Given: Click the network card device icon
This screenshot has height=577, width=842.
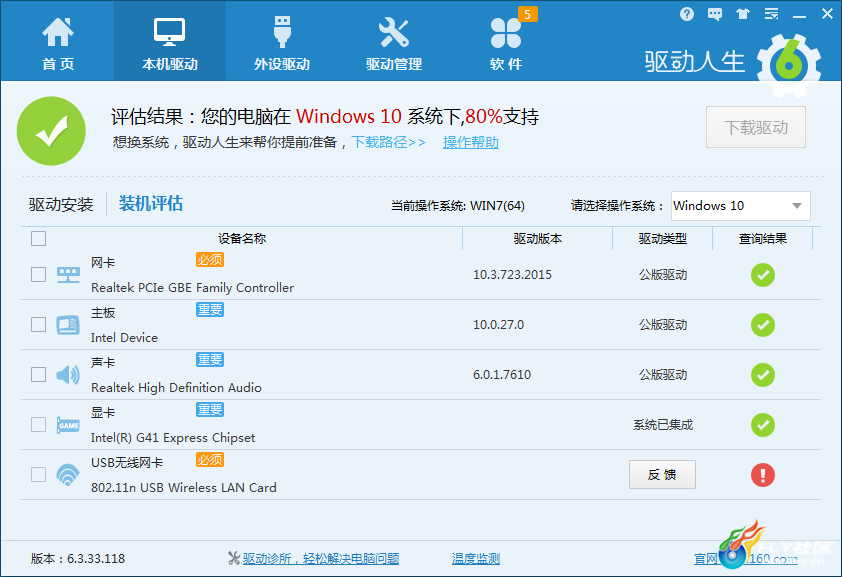Looking at the screenshot, I should pyautogui.click(x=68, y=275).
